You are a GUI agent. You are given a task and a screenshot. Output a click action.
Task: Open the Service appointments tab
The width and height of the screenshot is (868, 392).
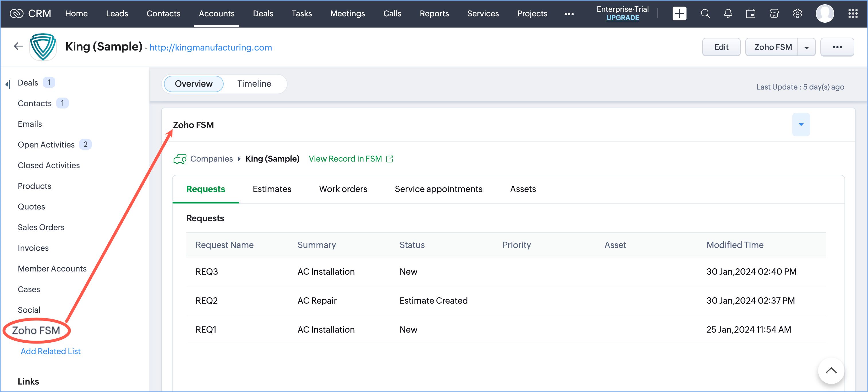click(x=438, y=189)
